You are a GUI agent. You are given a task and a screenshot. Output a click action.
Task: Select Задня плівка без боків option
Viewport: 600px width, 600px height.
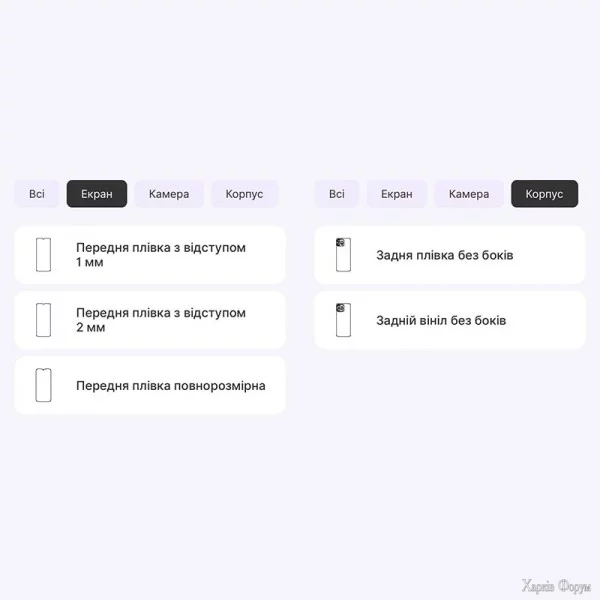pos(445,255)
